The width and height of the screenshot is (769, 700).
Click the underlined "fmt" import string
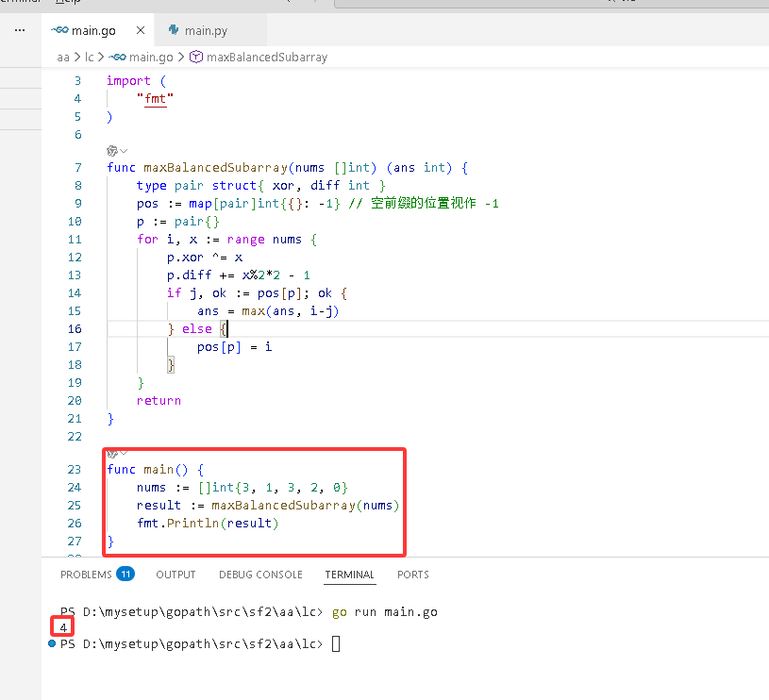tap(155, 99)
